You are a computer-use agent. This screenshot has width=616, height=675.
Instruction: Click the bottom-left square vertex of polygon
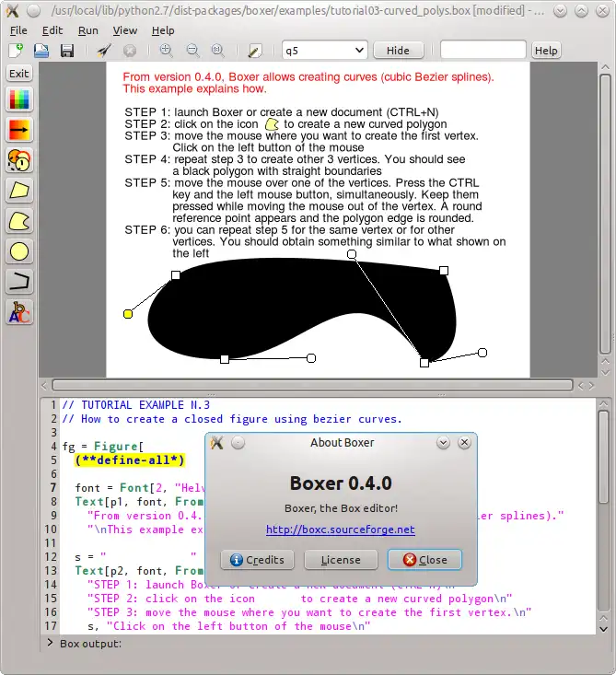(225, 359)
